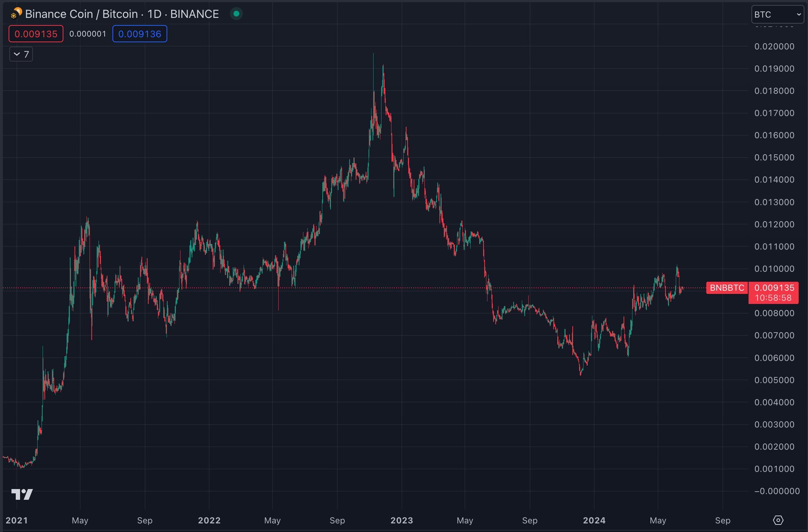This screenshot has height=532, width=808.
Task: Click the −0.000000 price axis label
Action: click(777, 491)
